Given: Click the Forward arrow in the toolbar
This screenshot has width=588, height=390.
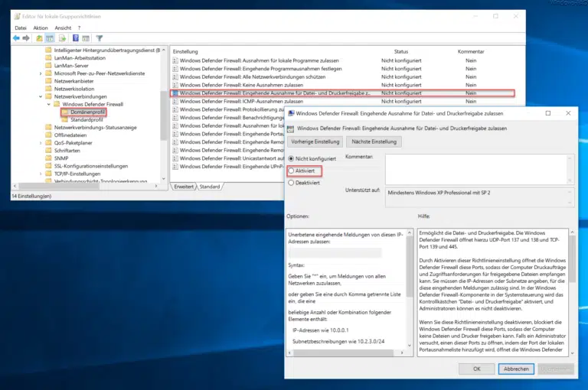Looking at the screenshot, I should tap(26, 38).
